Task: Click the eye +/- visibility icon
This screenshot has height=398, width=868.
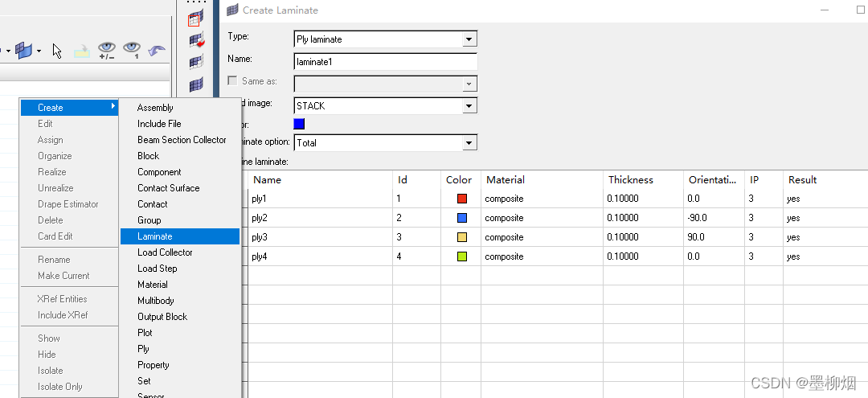Action: 107,51
